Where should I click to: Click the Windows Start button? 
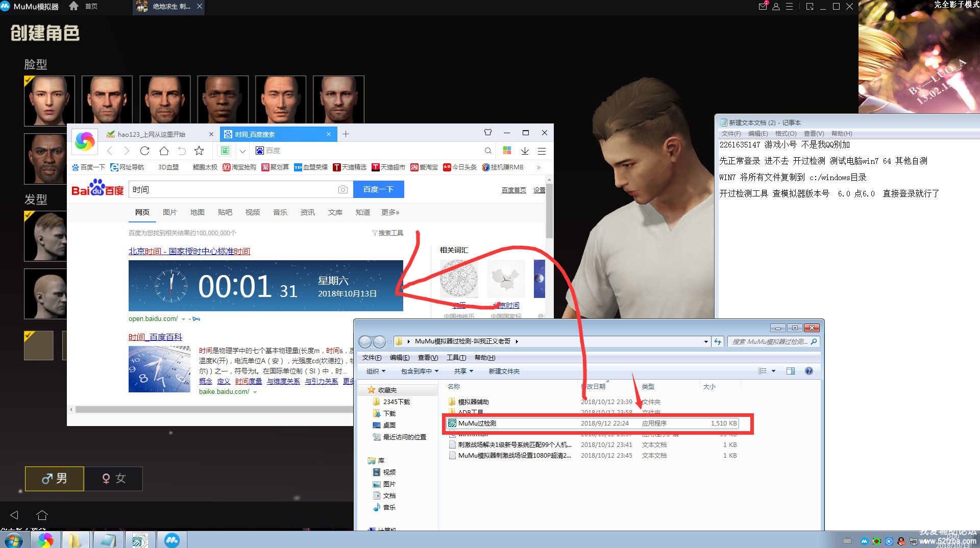pos(13,540)
